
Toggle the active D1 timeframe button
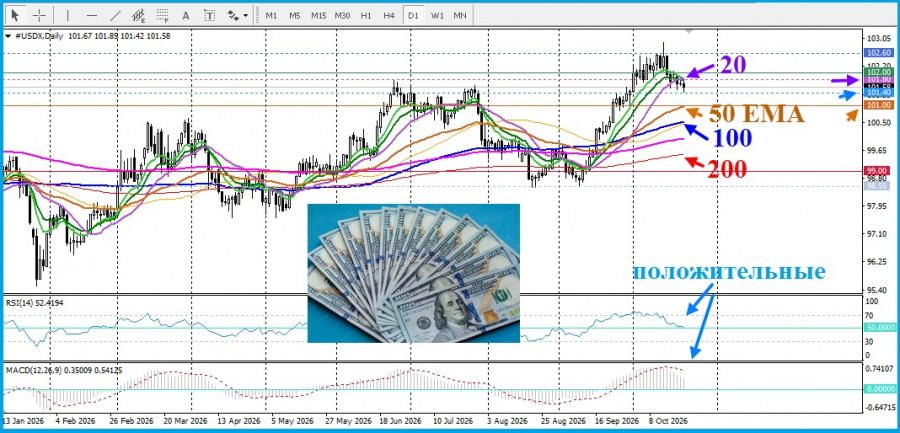tap(413, 16)
